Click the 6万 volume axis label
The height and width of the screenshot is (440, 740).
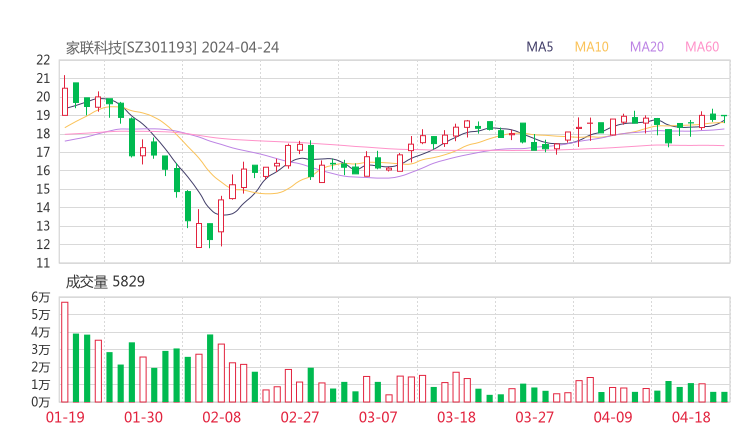pyautogui.click(x=41, y=297)
